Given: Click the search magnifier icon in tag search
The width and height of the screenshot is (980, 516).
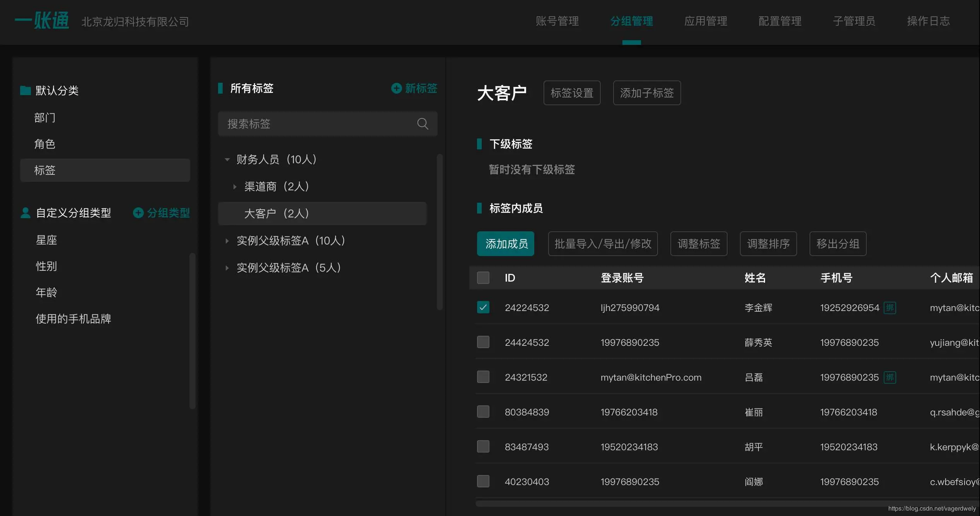Looking at the screenshot, I should click(423, 124).
